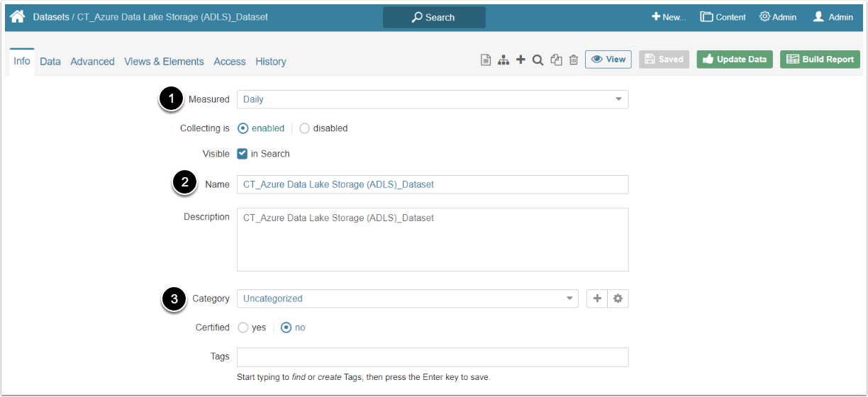Click into the Tags input field
The height and width of the screenshot is (397, 868).
[x=433, y=357]
